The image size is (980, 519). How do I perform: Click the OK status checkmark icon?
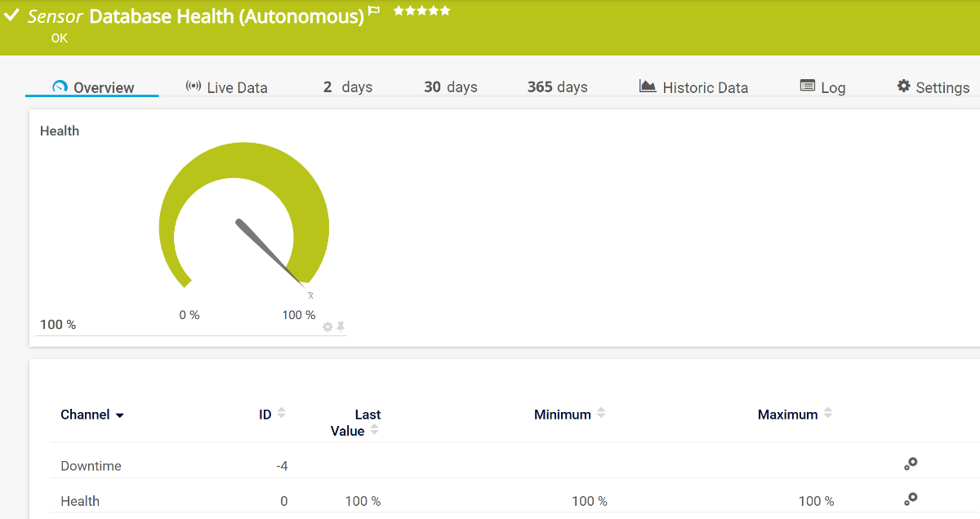[12, 15]
